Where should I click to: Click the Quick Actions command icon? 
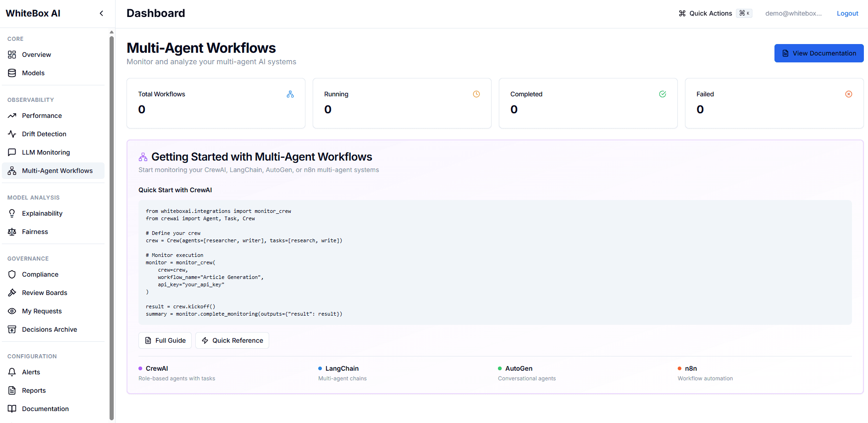pos(682,13)
